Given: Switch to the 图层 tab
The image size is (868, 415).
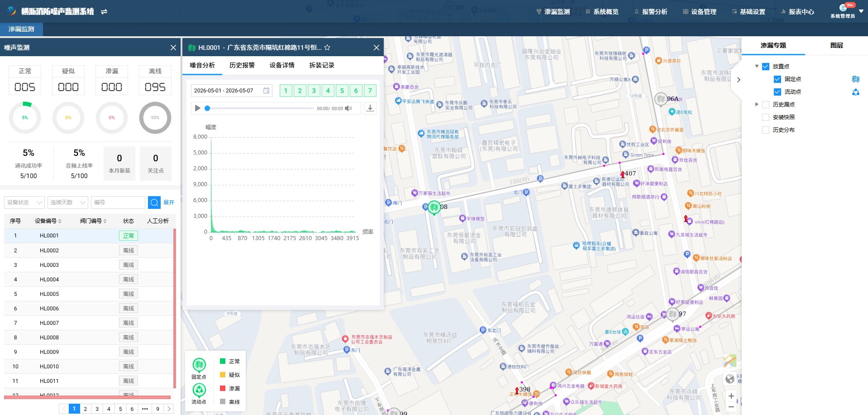Looking at the screenshot, I should pyautogui.click(x=837, y=45).
